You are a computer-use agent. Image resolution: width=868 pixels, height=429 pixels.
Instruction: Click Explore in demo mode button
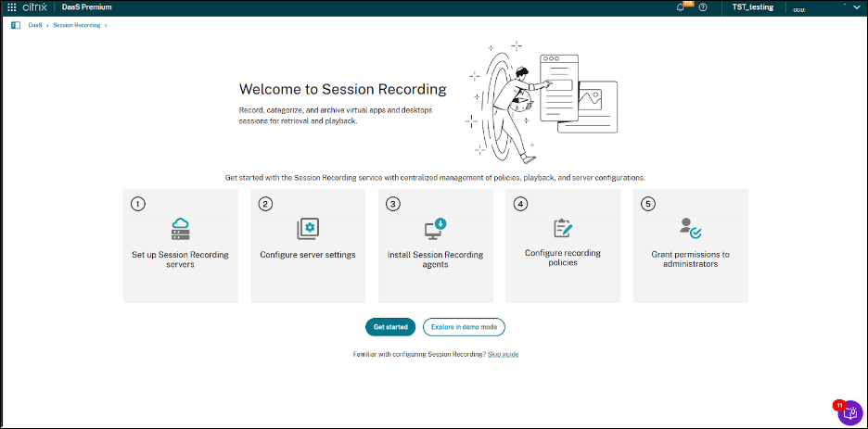pos(464,327)
